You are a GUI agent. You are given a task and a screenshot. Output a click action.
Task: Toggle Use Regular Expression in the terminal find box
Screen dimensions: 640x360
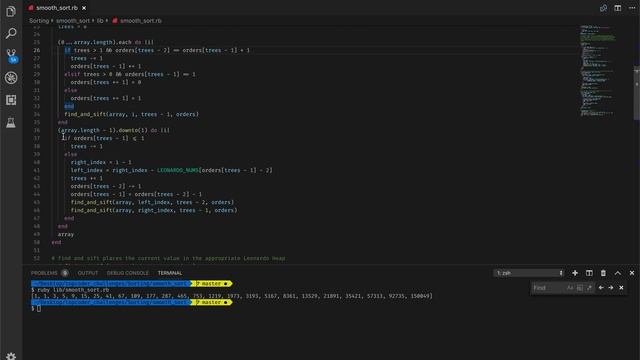click(589, 288)
